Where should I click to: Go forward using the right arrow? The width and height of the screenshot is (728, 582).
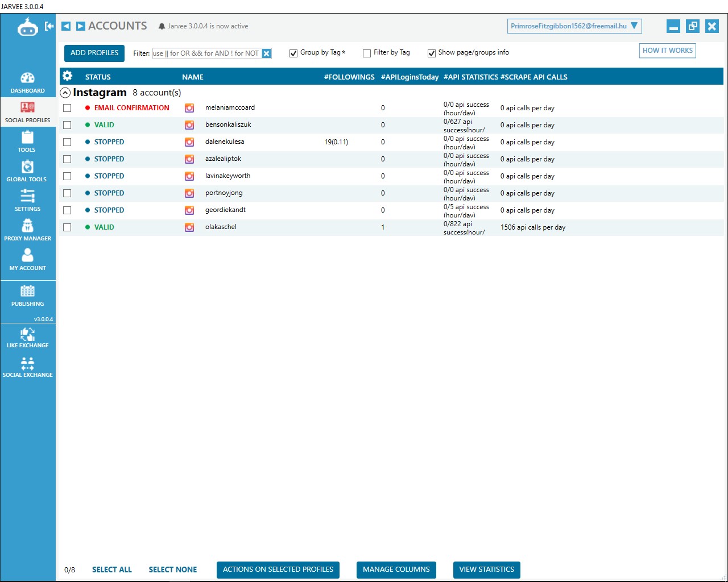[81, 26]
